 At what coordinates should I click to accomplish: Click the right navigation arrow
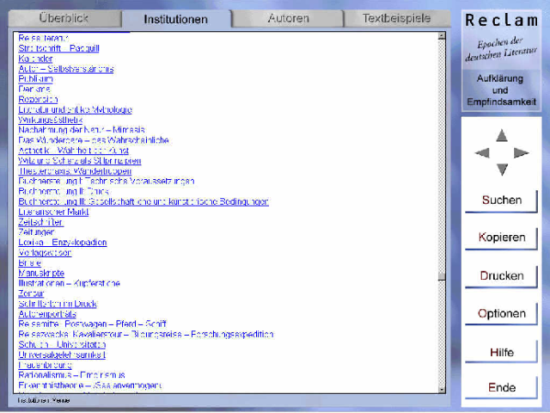[521, 153]
